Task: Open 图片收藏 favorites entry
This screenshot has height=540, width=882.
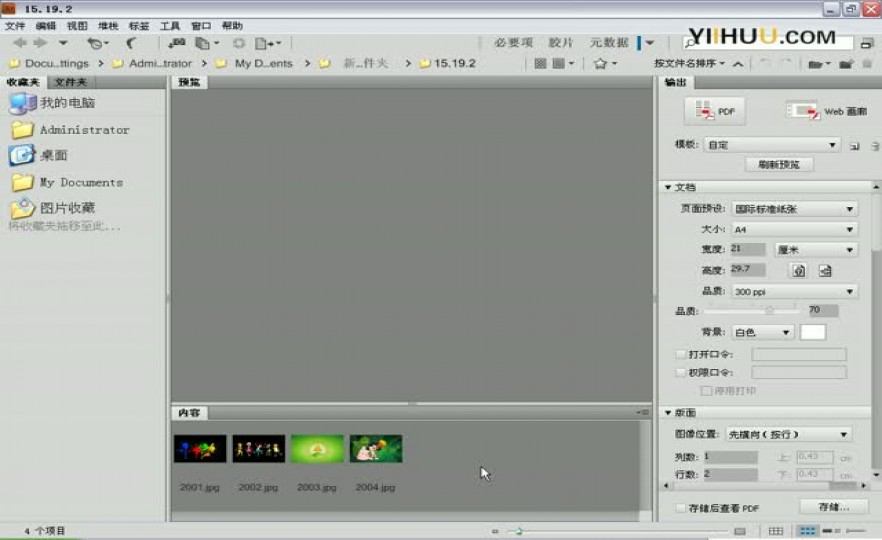Action: point(53,208)
